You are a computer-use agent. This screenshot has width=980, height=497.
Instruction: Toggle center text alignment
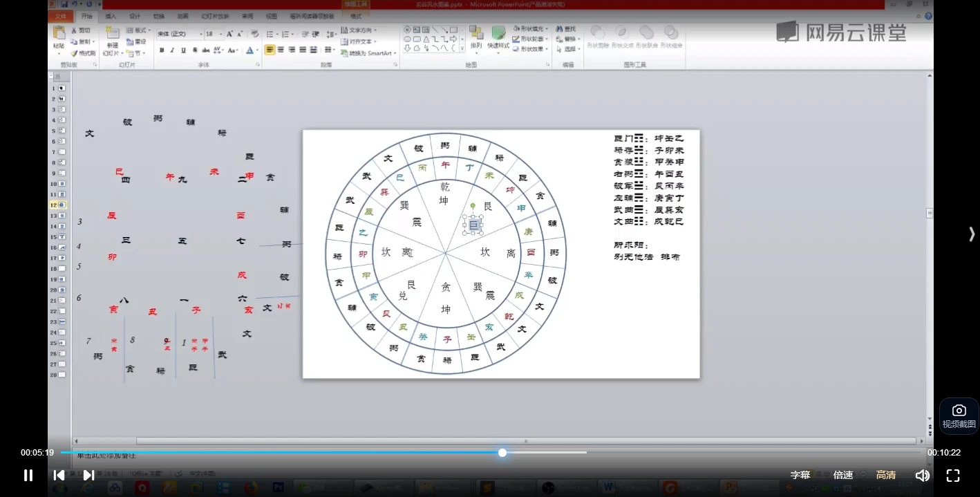281,49
